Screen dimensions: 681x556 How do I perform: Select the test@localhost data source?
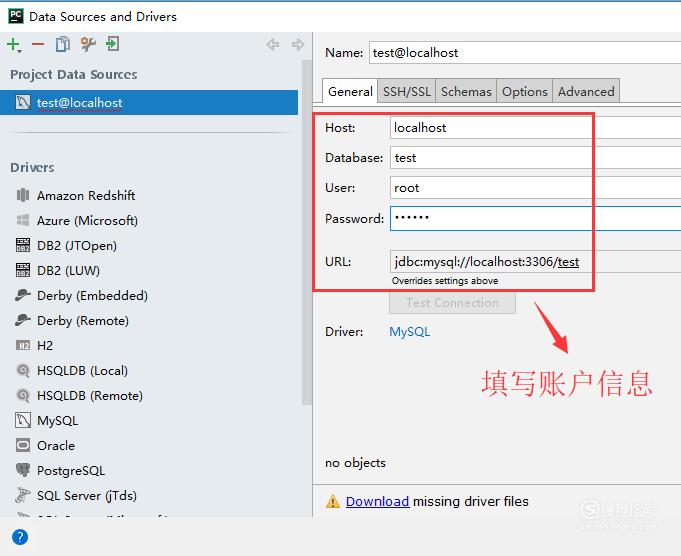pos(149,103)
